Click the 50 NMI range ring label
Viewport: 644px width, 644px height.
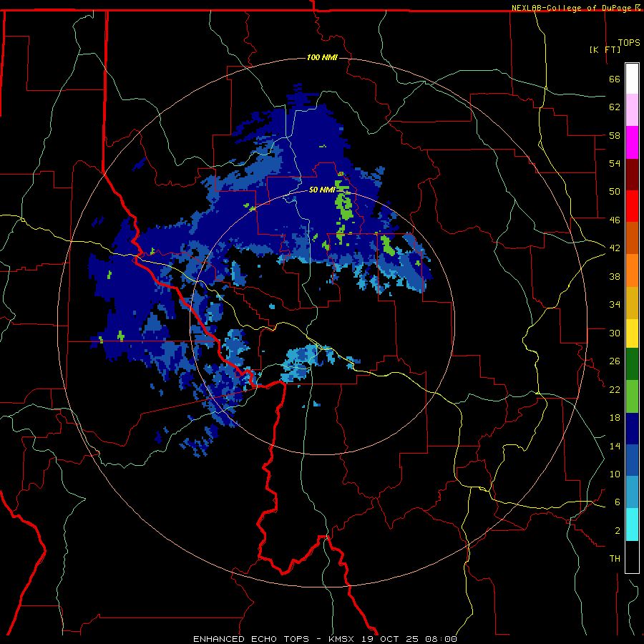322,190
